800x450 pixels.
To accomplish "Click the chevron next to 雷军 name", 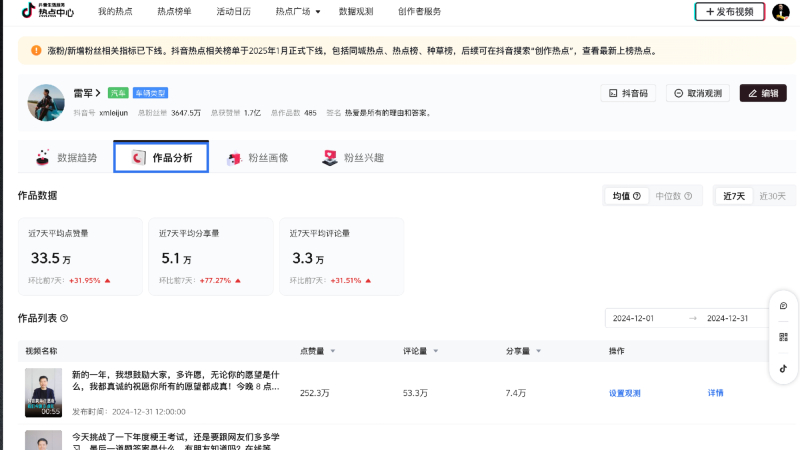I will click(98, 93).
